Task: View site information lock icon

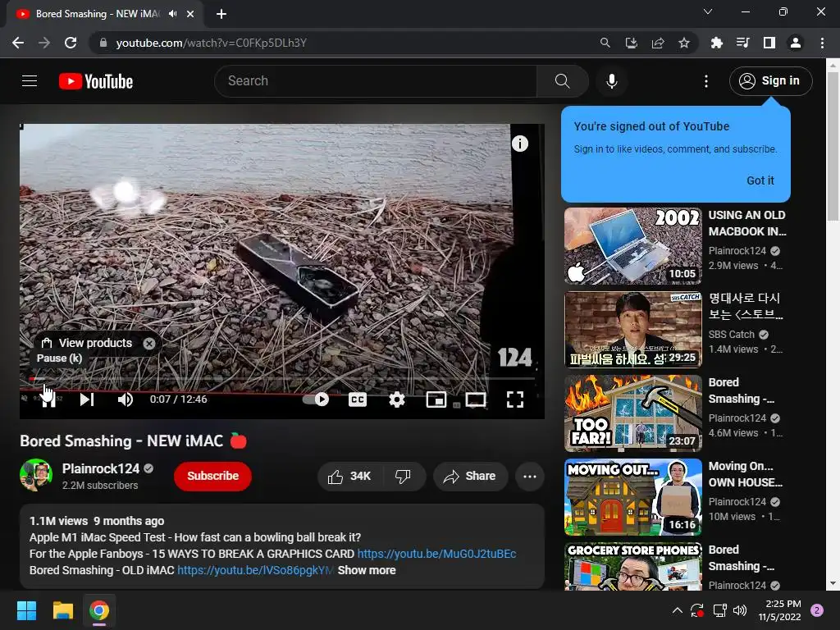Action: coord(103,43)
